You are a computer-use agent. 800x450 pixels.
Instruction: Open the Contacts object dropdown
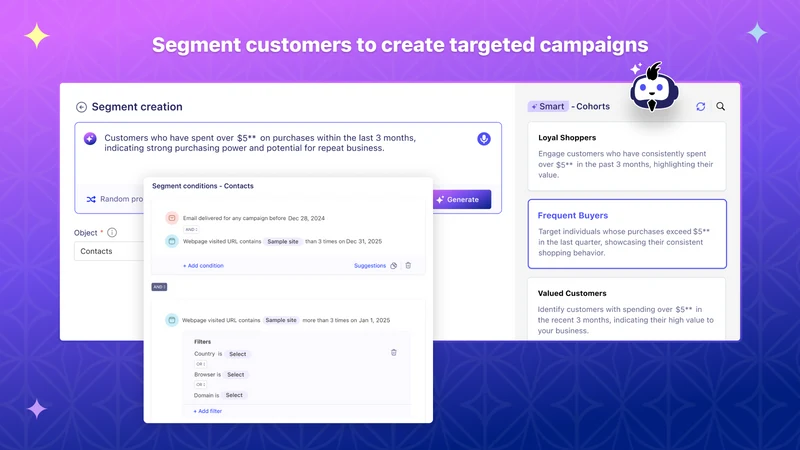coord(109,251)
